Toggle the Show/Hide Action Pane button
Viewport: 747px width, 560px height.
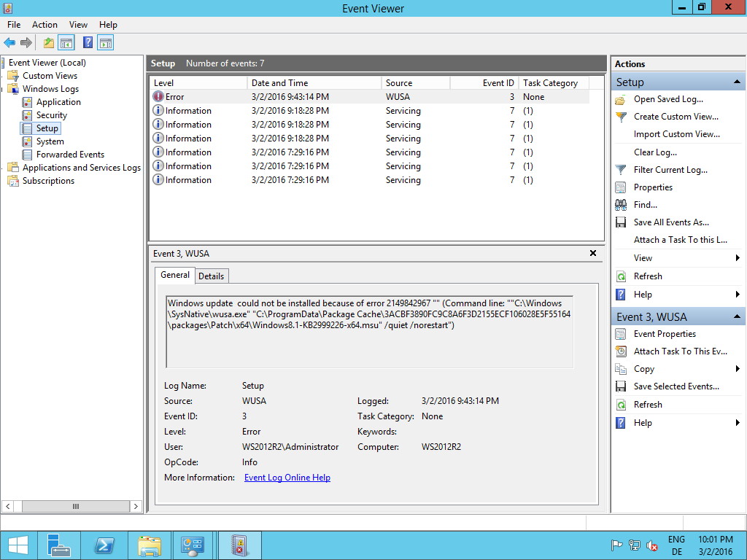[x=106, y=43]
